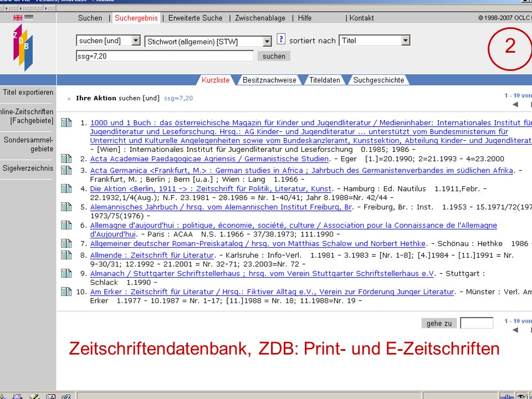The height and width of the screenshot is (399, 532).
Task: Open record icon for Acta Germanica
Action: click(x=66, y=170)
